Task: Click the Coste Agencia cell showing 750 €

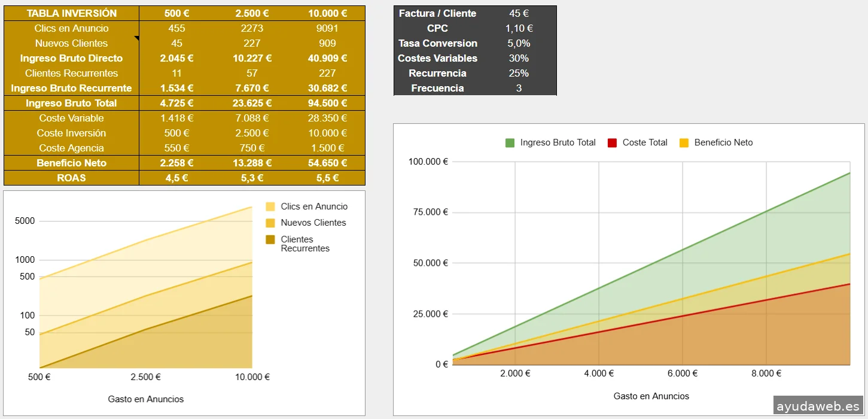Action: pyautogui.click(x=252, y=148)
